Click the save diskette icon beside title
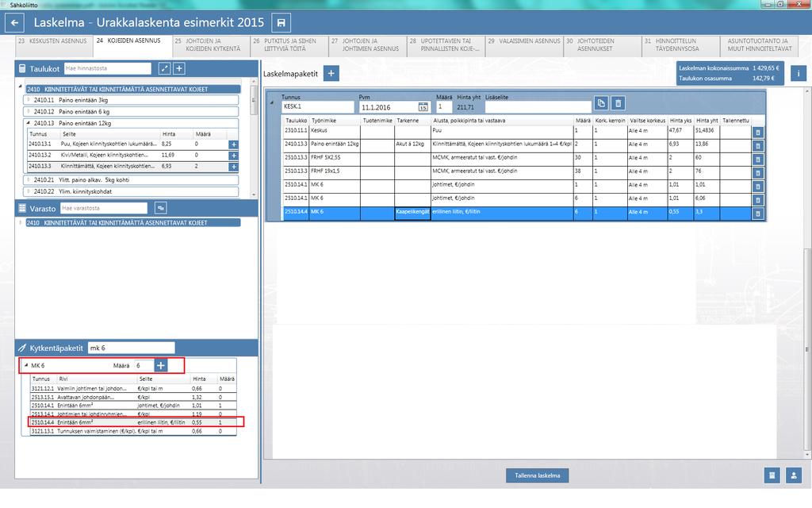The image size is (812, 508). pyautogui.click(x=282, y=23)
